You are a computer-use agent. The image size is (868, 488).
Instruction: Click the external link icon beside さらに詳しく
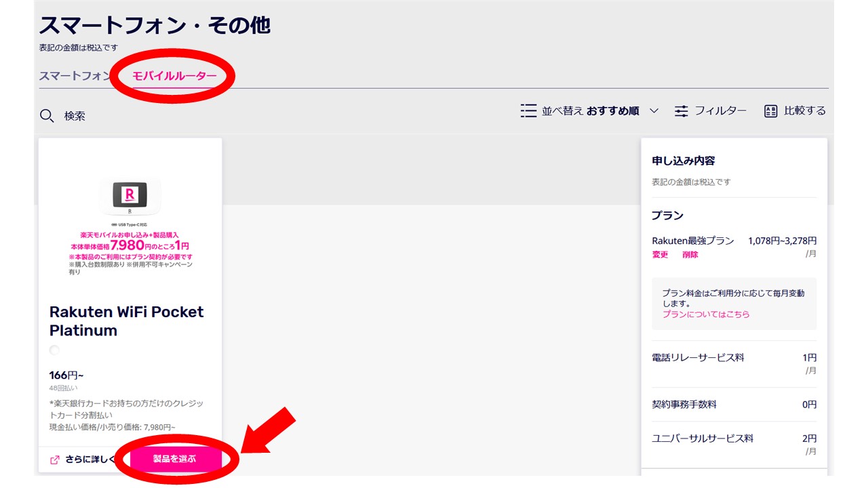[x=55, y=460]
